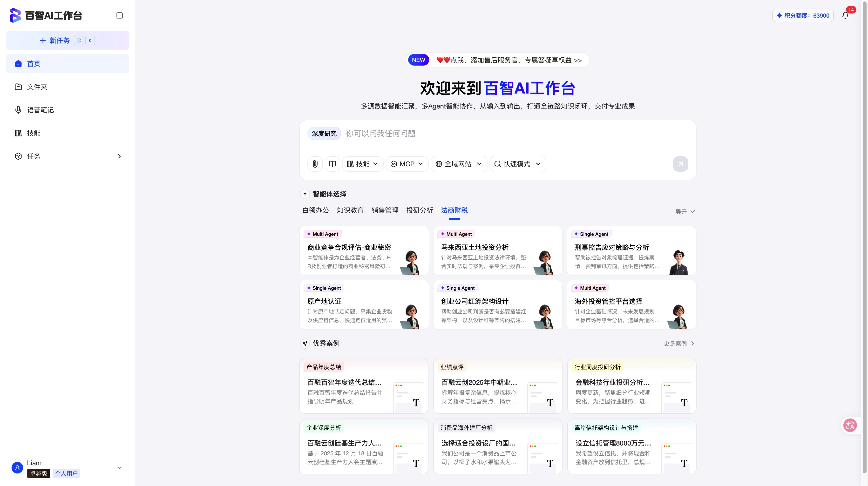Click the paperclip attachment icon
Screen dimensions: 868x486
click(315, 164)
